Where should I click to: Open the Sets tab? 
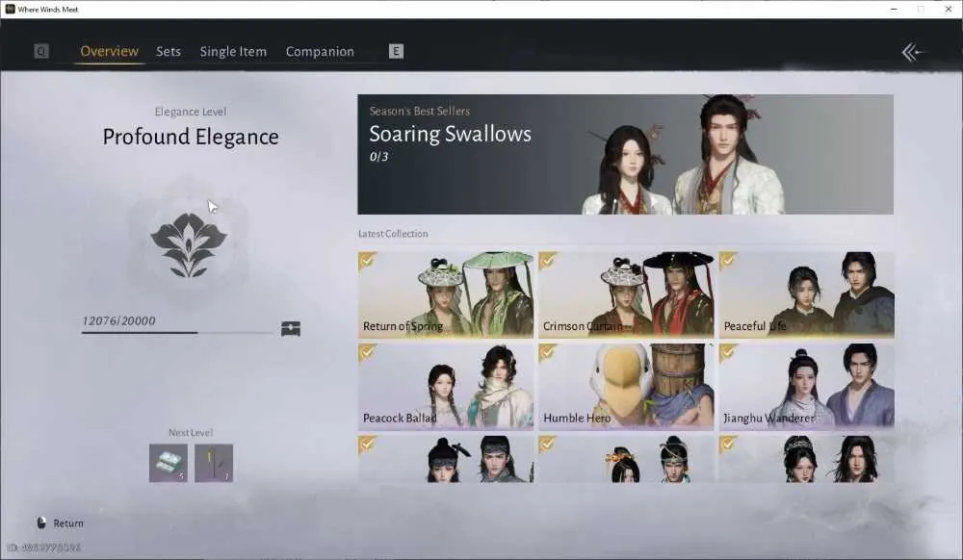click(169, 52)
